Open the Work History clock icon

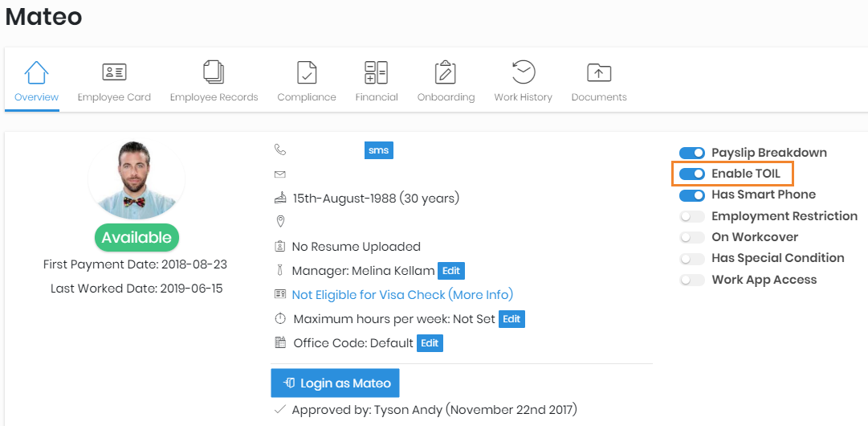coord(523,72)
